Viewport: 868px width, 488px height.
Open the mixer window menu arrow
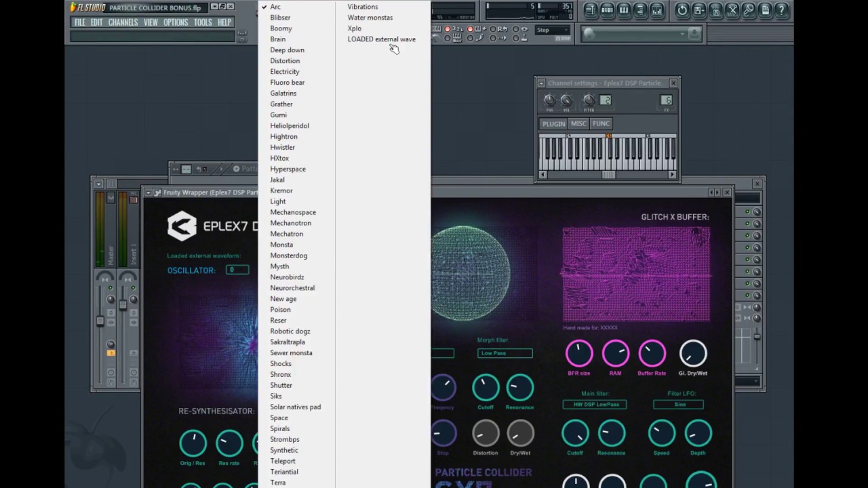(99, 184)
